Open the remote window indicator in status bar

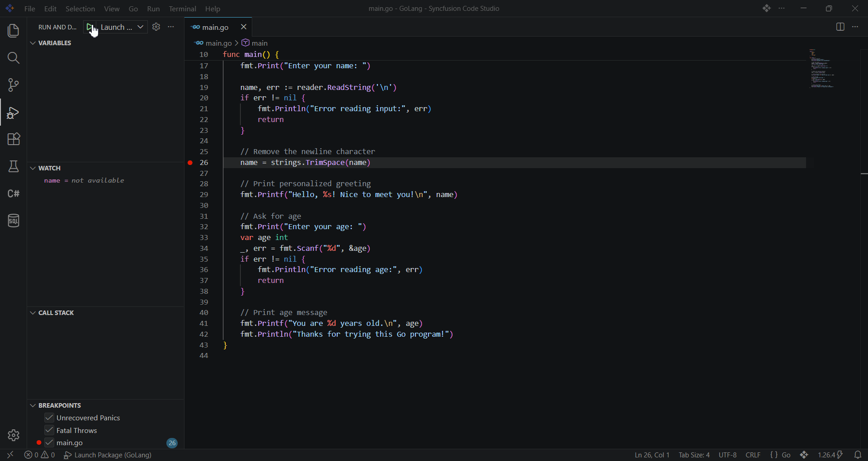[x=10, y=455]
